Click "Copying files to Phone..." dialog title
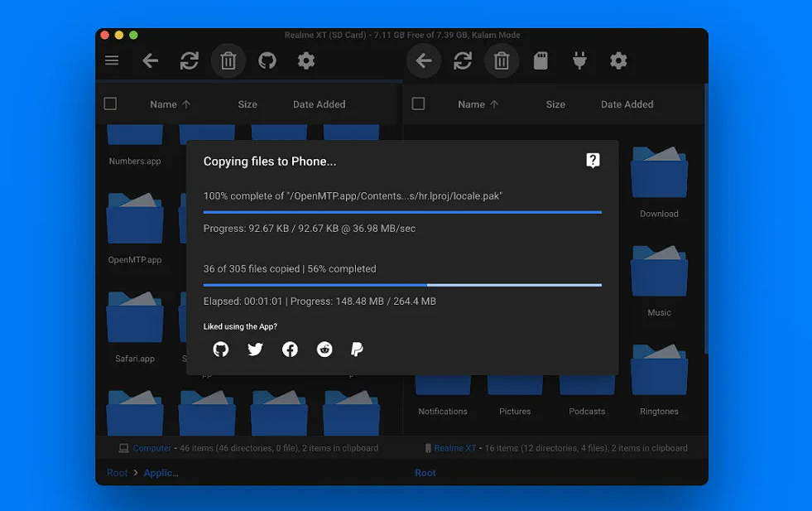 (270, 161)
